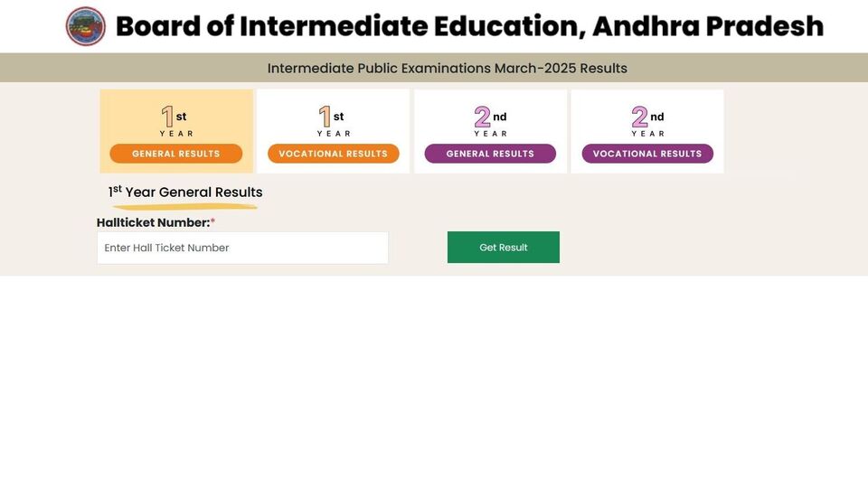Click the Board of Intermediate Education logo
The image size is (868, 488).
(x=86, y=26)
